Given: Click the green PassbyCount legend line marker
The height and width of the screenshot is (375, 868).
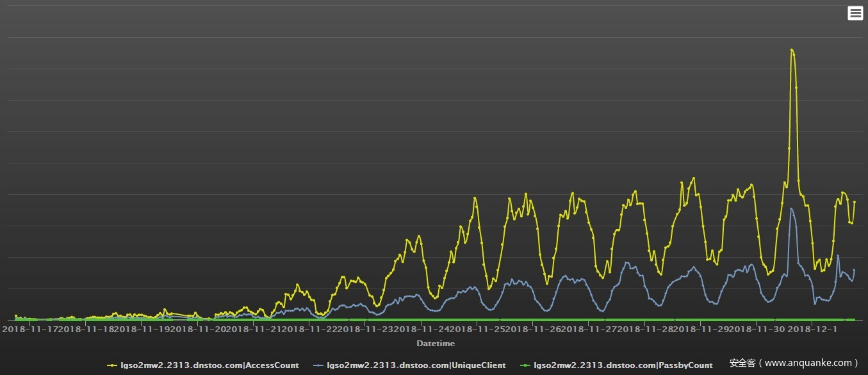Looking at the screenshot, I should tap(525, 365).
